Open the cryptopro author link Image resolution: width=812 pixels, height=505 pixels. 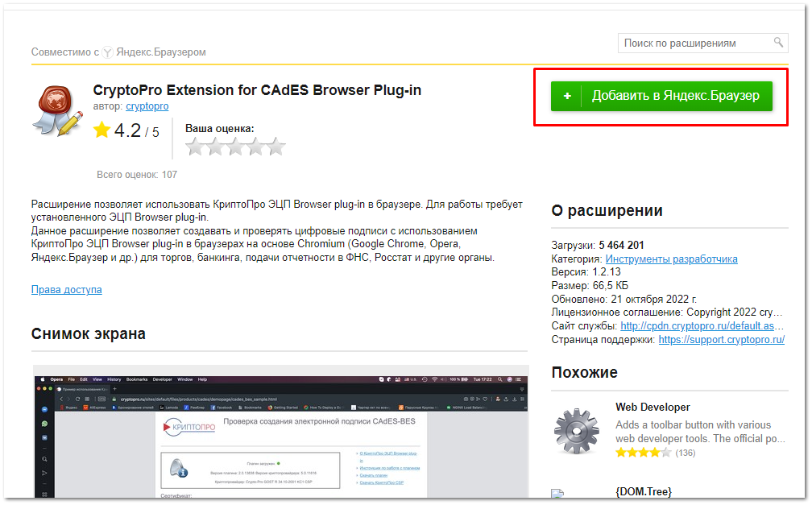click(x=147, y=106)
